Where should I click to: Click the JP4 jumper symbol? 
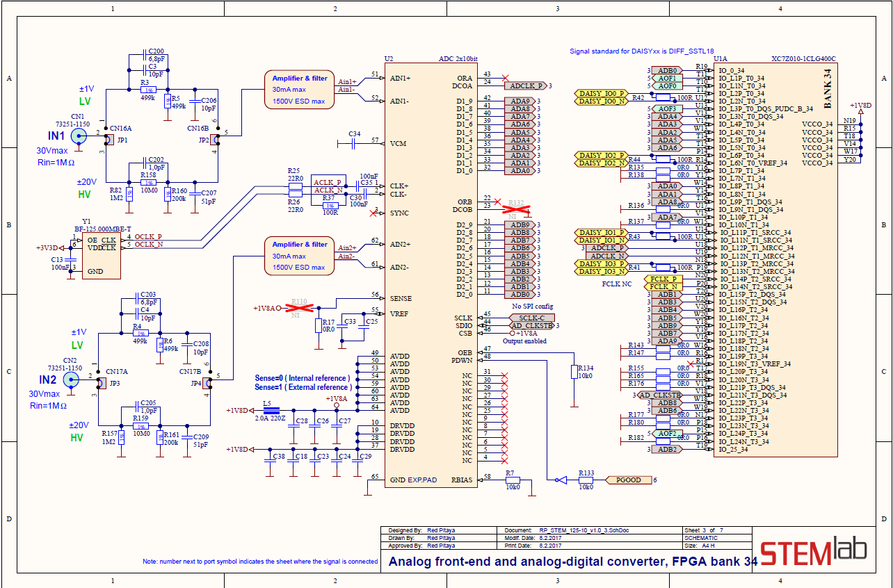[207, 384]
